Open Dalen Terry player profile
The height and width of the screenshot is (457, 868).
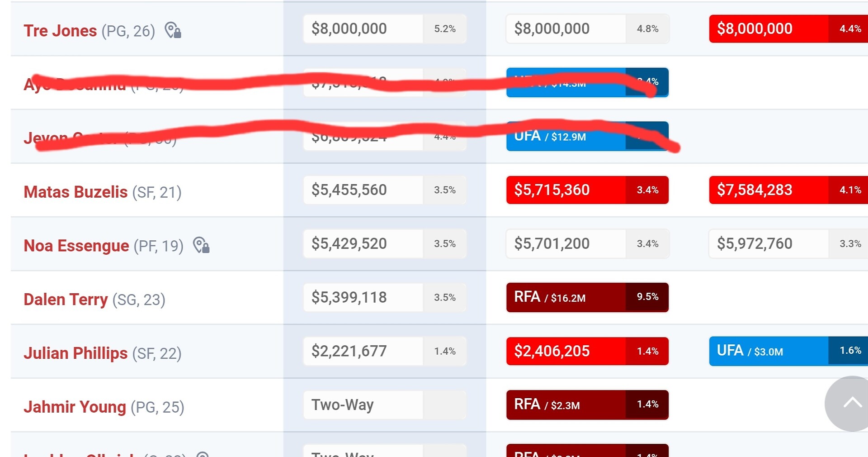66,299
